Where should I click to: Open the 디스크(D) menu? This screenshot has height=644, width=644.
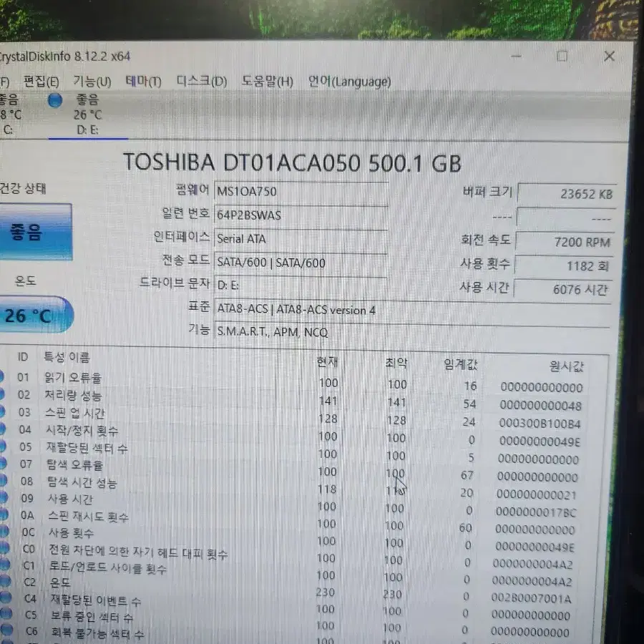coord(201,82)
